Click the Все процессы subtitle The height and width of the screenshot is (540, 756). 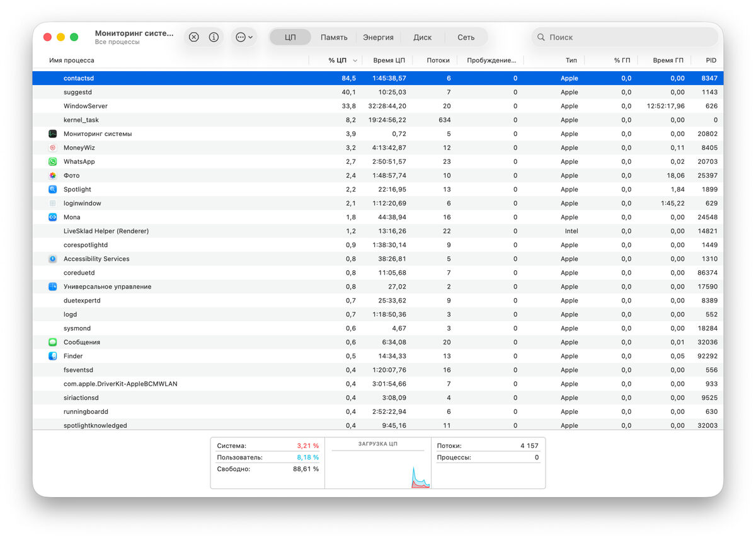click(x=117, y=42)
